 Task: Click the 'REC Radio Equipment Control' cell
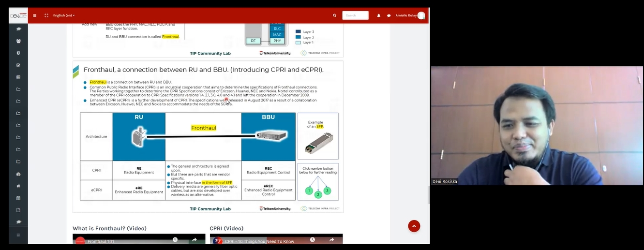[268, 170]
